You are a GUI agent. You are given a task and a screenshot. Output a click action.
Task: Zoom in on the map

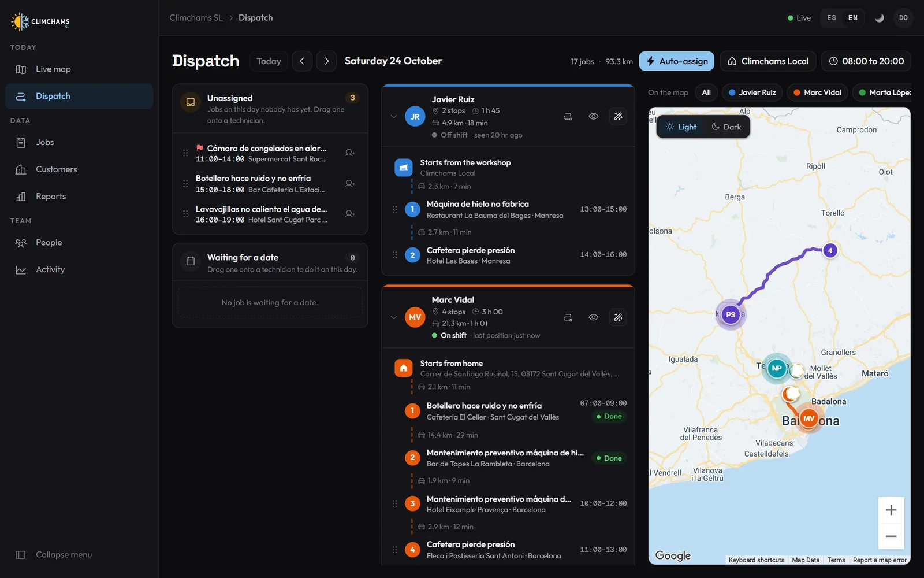[891, 510]
